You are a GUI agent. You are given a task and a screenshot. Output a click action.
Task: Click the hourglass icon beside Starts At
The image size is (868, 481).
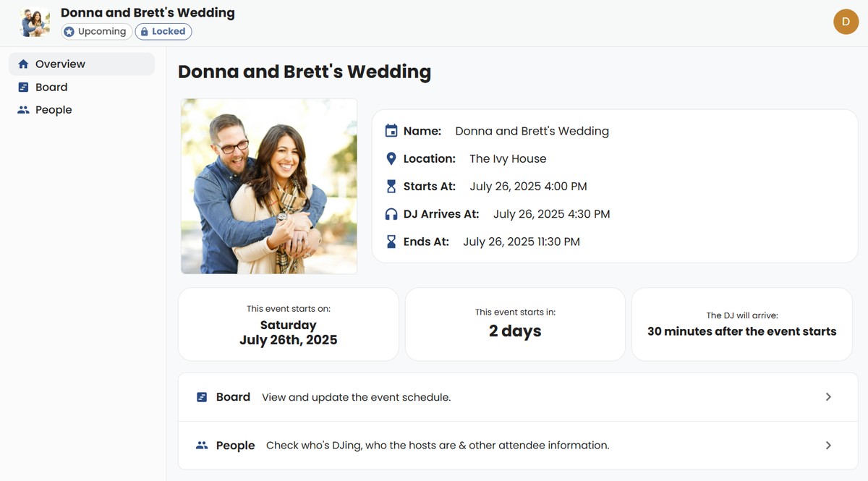(x=391, y=187)
